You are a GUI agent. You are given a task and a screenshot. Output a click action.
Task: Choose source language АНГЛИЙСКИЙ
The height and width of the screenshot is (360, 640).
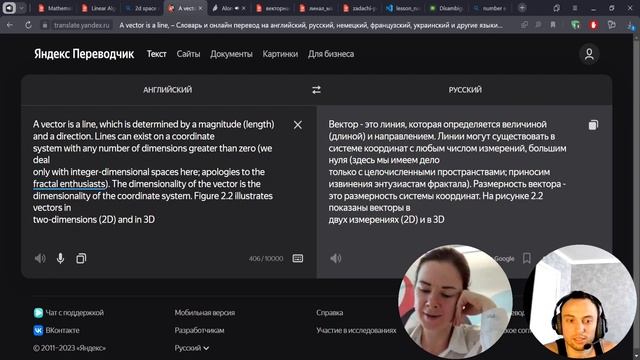[167, 90]
